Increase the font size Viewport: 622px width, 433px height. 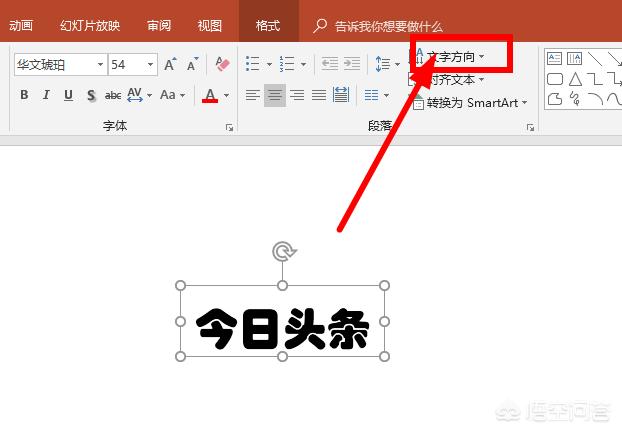click(171, 65)
